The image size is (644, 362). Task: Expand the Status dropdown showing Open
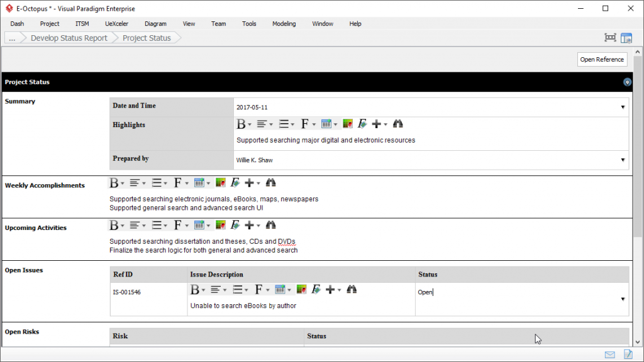623,299
